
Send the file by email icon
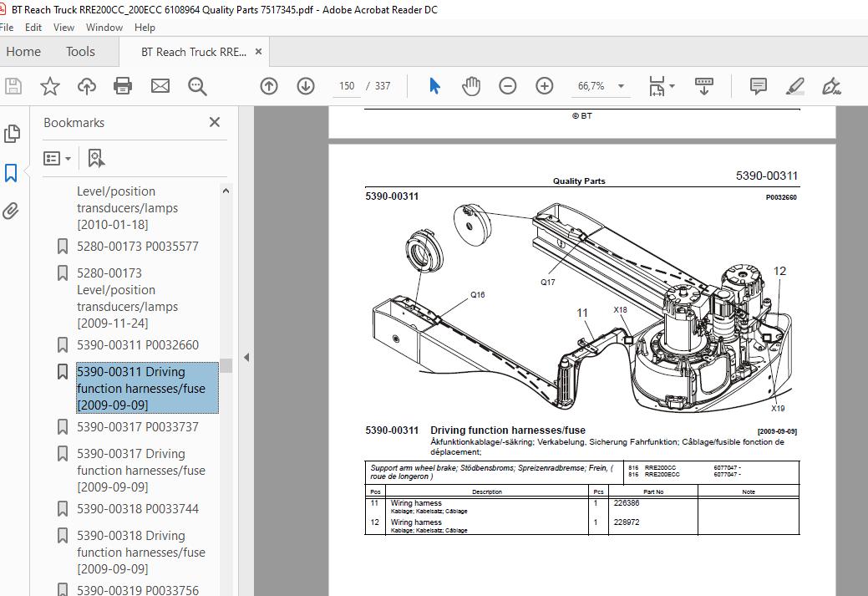tap(160, 86)
